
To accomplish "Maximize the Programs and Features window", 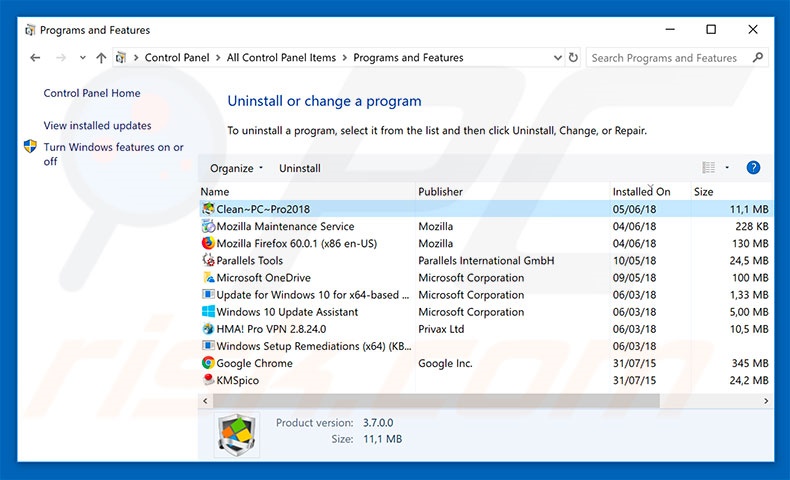I will [711, 30].
